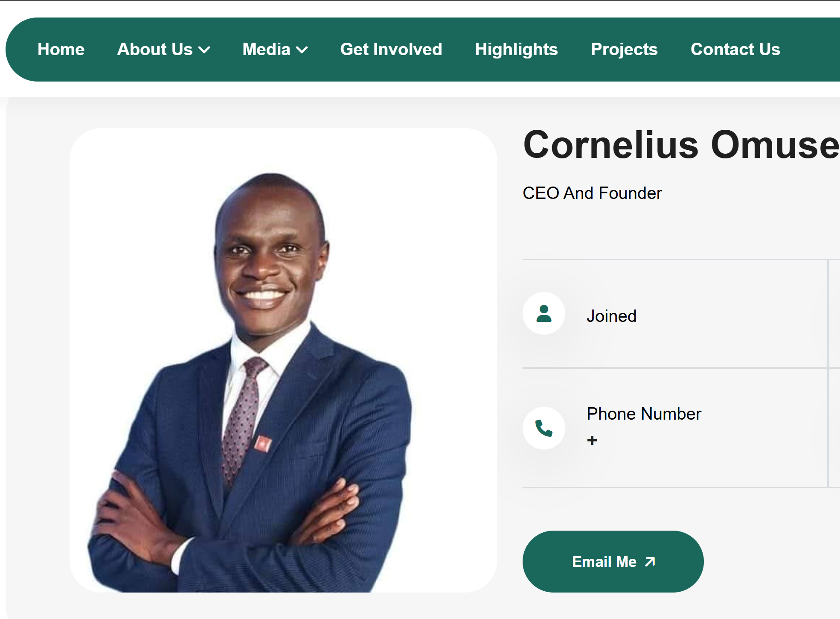Click the Media chevron arrow

[302, 50]
